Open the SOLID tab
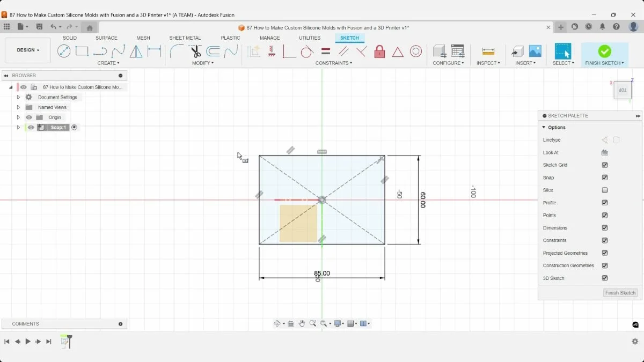Viewport: 644px width, 362px height. point(70,38)
